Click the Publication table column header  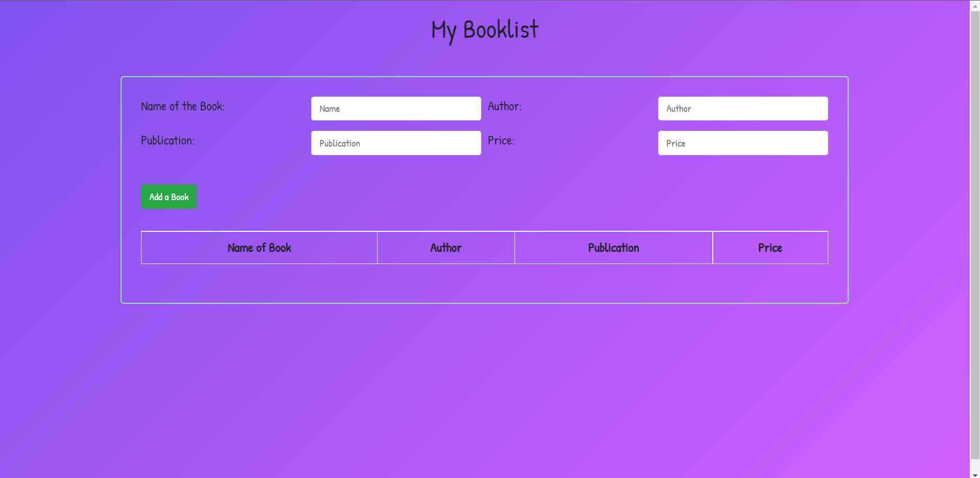click(x=613, y=248)
